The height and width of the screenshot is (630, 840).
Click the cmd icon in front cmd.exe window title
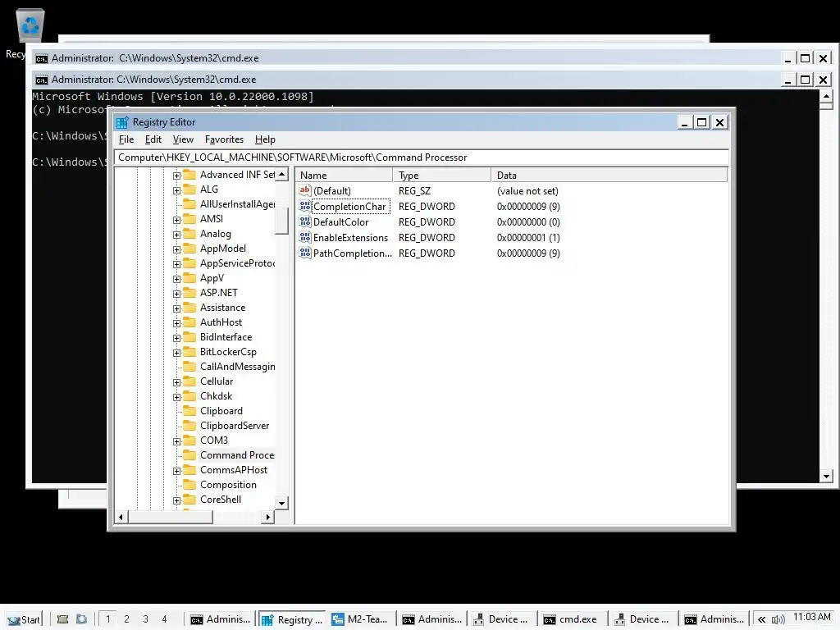(x=41, y=80)
